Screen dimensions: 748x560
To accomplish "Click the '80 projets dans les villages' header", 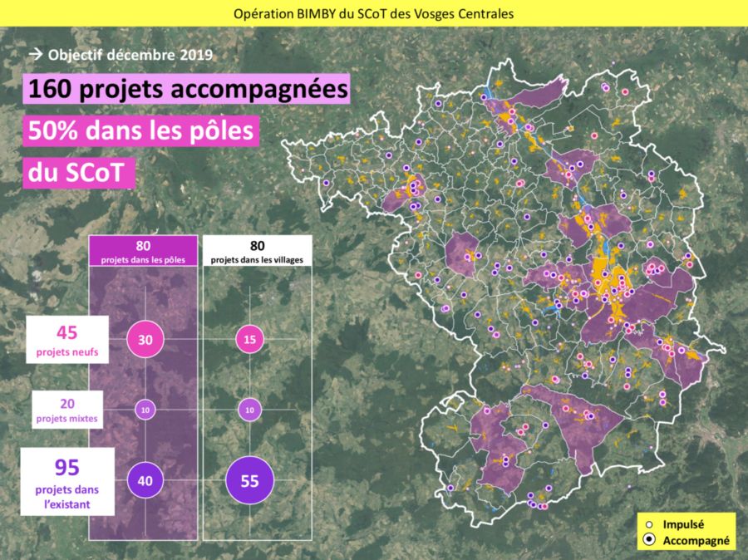I will tap(257, 250).
